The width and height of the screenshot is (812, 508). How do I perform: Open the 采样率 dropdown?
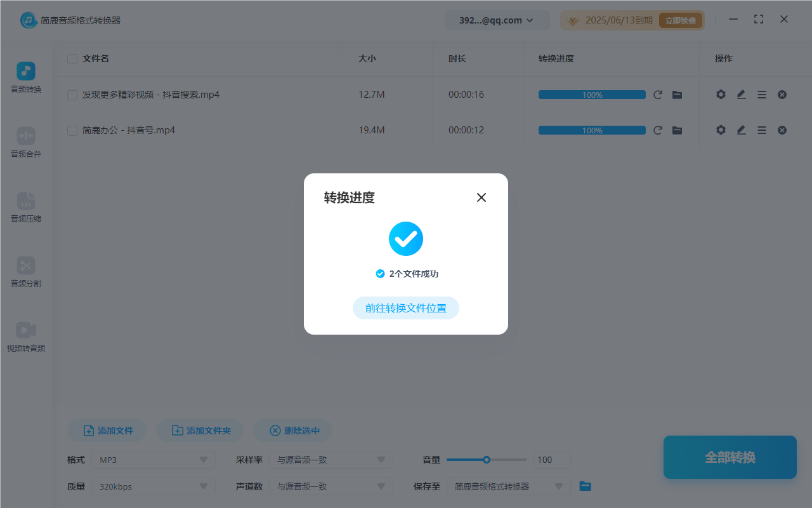(331, 459)
